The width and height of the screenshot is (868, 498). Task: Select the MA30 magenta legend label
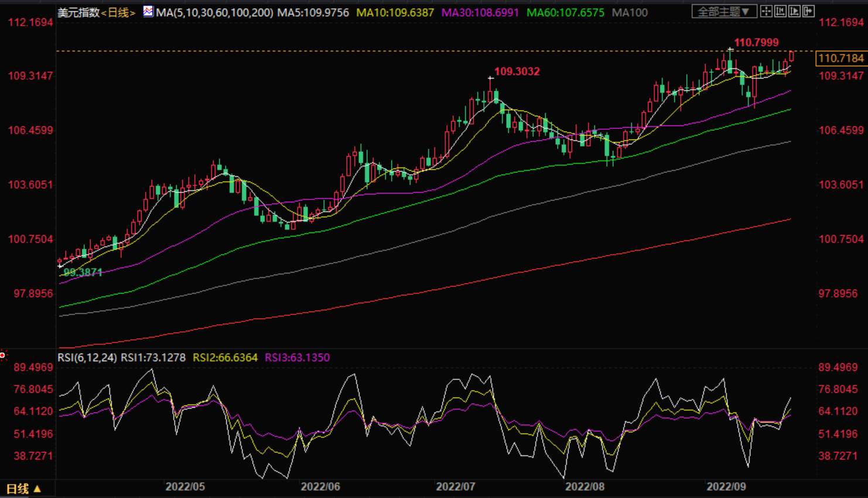[x=480, y=12]
